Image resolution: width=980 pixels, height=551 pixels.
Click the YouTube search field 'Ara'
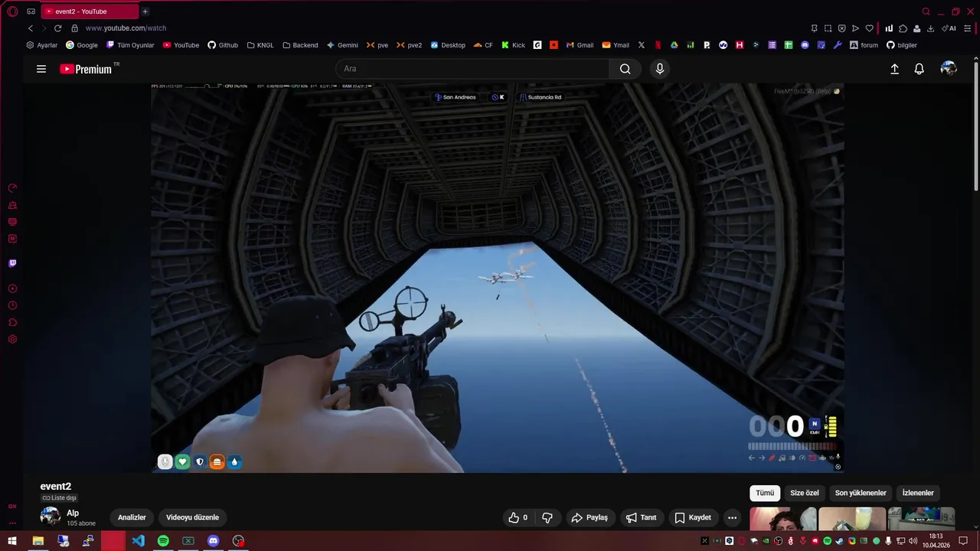coord(472,69)
